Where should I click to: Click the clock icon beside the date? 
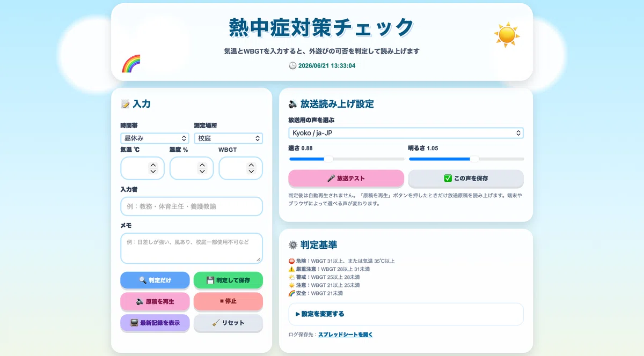point(292,66)
